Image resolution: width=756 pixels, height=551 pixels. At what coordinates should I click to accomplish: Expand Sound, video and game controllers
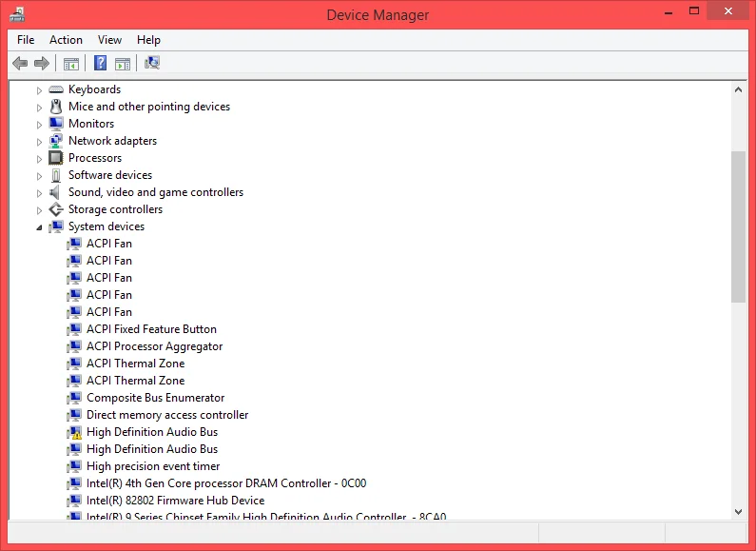tap(39, 193)
